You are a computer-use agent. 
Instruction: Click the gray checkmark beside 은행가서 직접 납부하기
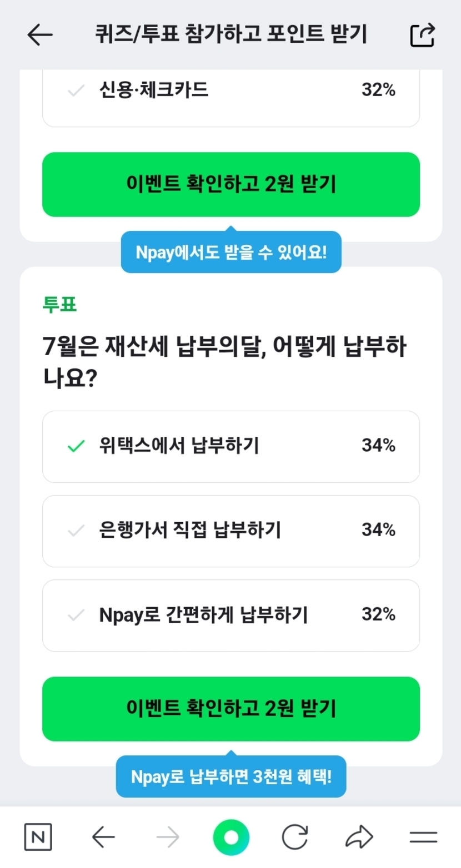click(76, 531)
